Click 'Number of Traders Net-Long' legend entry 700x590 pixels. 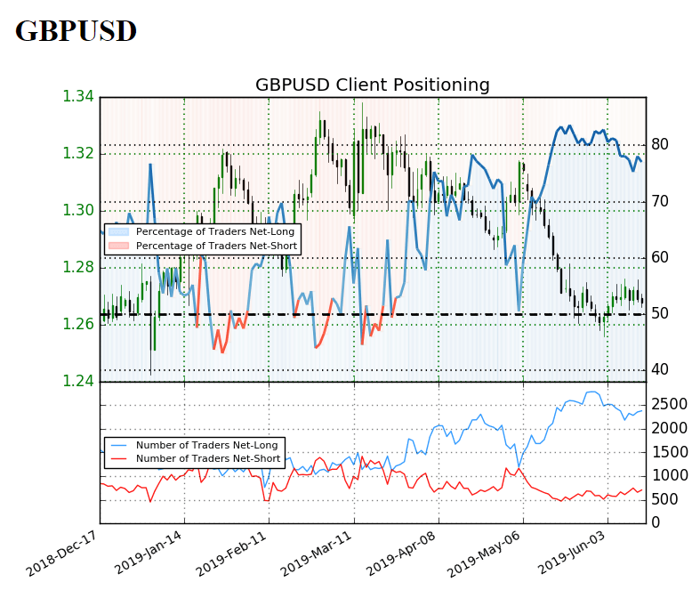point(205,445)
